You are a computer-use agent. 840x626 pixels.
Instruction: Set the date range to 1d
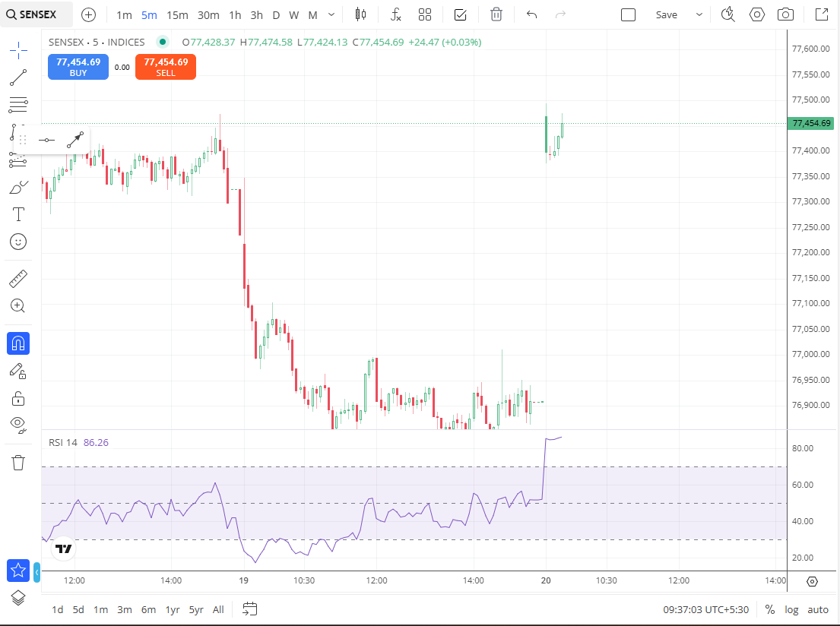coord(57,609)
